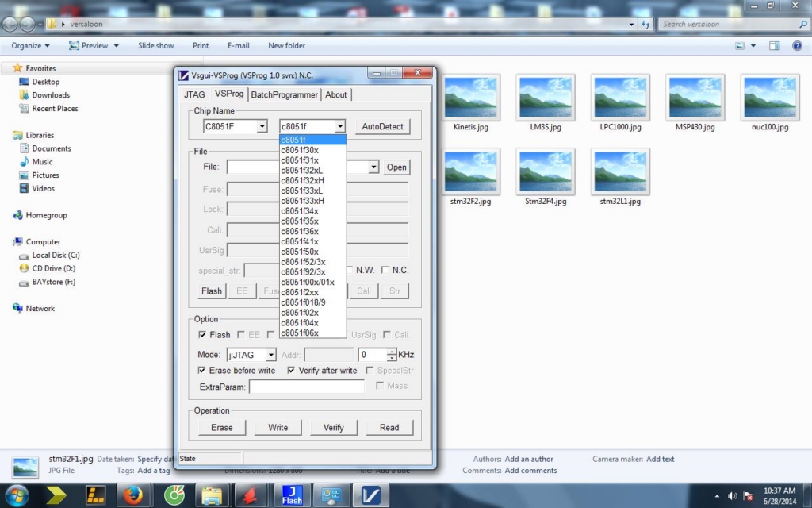The image size is (812, 508).
Task: Click the volume speaker tray icon
Action: pyautogui.click(x=731, y=496)
